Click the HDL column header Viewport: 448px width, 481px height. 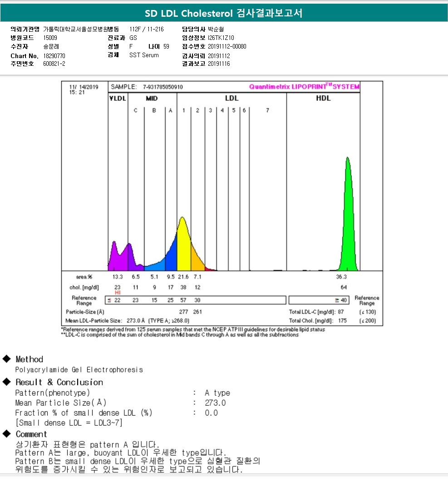(323, 98)
